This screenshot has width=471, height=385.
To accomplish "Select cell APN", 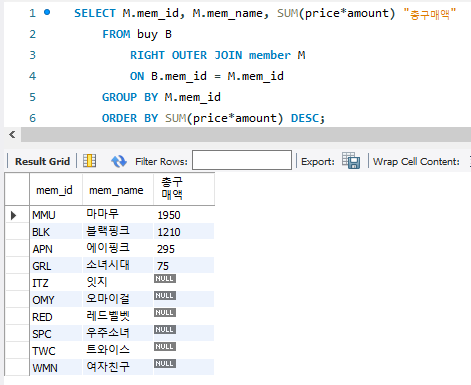I will pos(56,249).
